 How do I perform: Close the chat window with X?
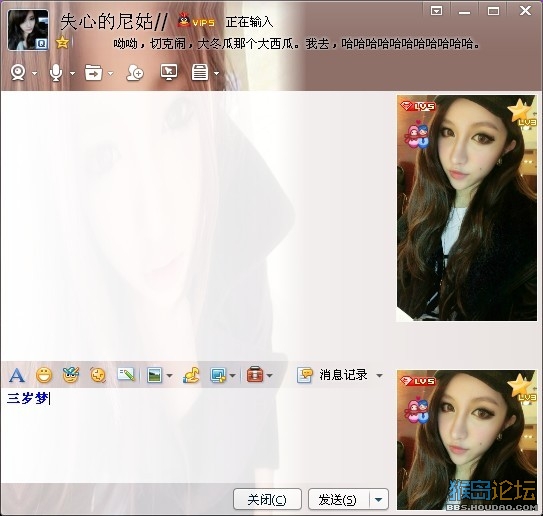pyautogui.click(x=525, y=10)
